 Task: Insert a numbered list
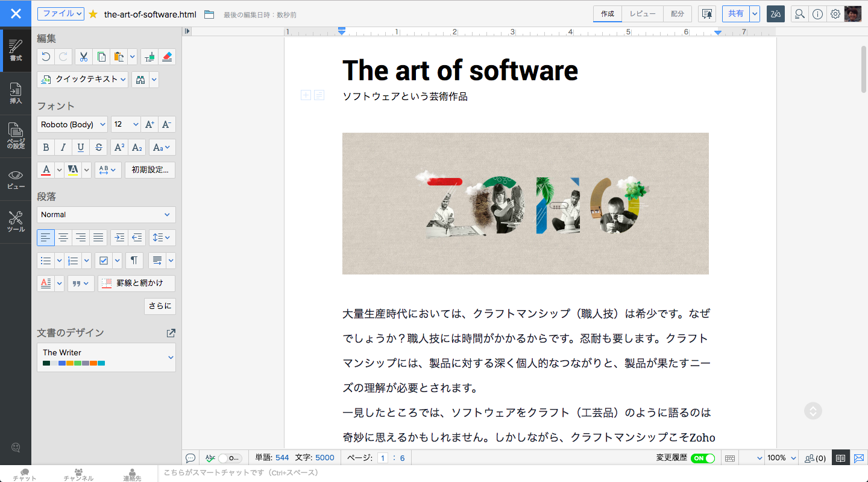(73, 261)
